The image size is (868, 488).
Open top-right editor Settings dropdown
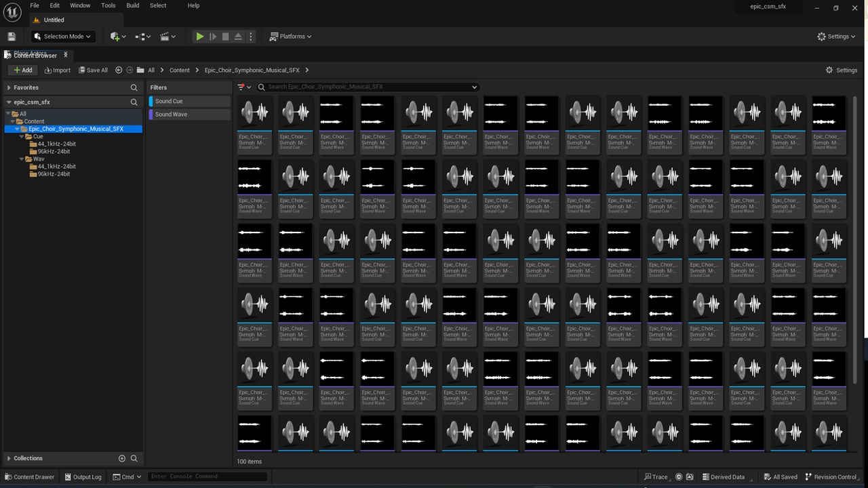836,37
